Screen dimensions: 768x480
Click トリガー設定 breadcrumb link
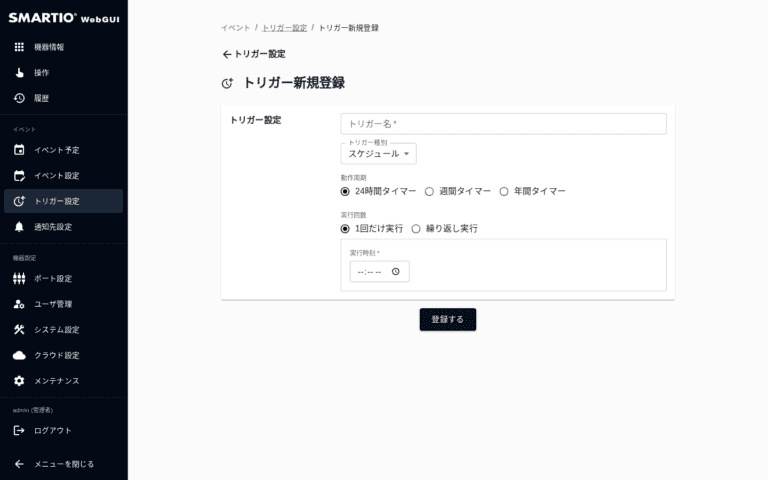(x=284, y=28)
